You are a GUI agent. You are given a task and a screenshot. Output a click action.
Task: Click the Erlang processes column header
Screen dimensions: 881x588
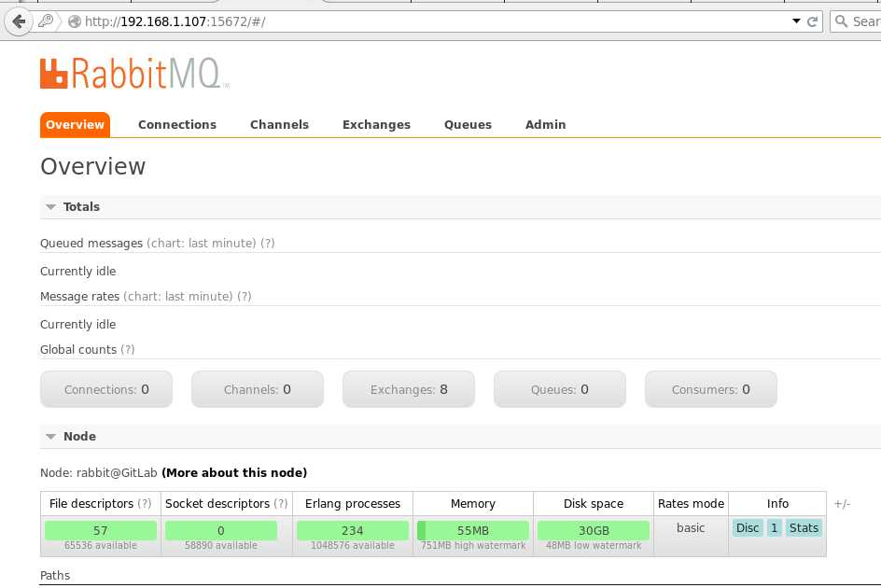pyautogui.click(x=352, y=504)
